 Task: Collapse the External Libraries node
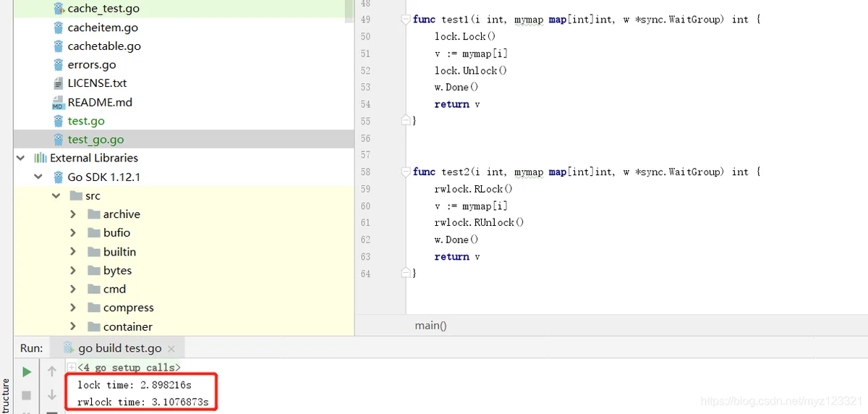click(x=20, y=158)
